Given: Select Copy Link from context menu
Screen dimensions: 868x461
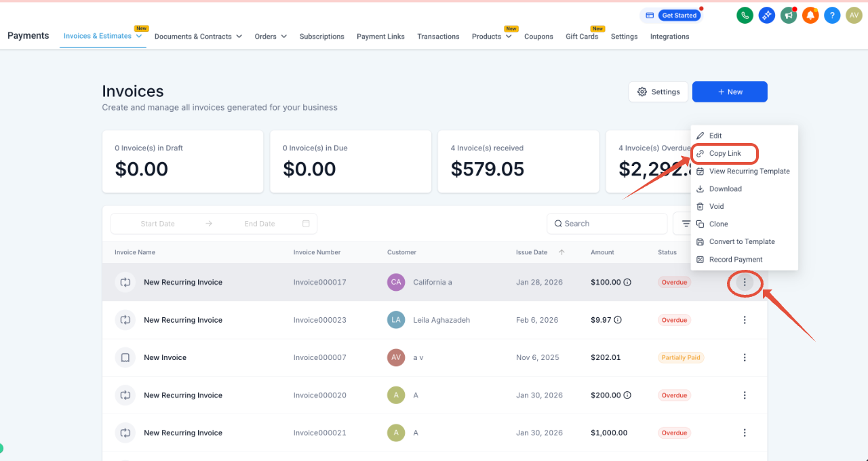Looking at the screenshot, I should 724,153.
